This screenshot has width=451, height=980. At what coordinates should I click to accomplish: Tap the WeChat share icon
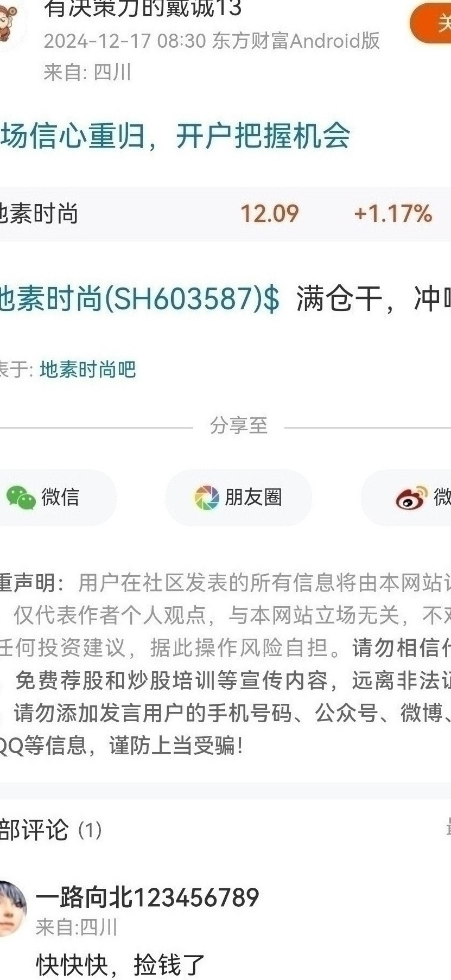(x=21, y=498)
